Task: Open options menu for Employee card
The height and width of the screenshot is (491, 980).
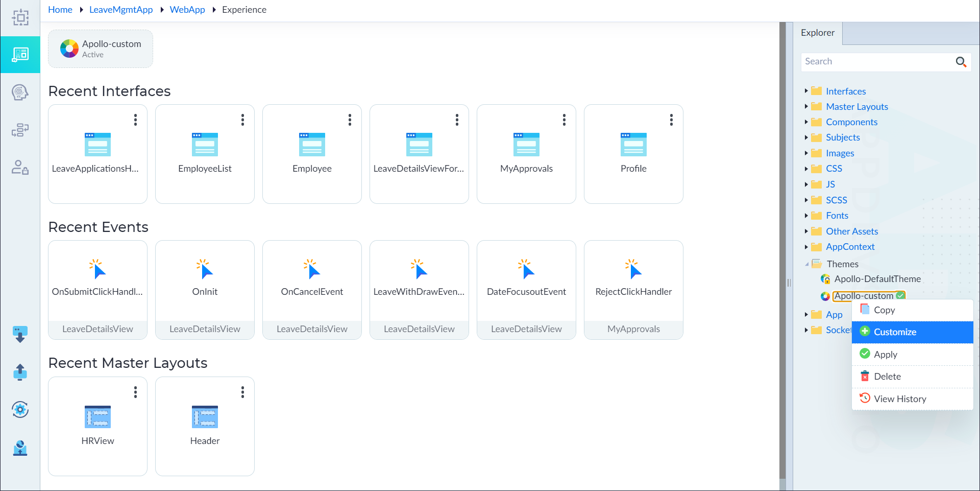Action: tap(350, 120)
